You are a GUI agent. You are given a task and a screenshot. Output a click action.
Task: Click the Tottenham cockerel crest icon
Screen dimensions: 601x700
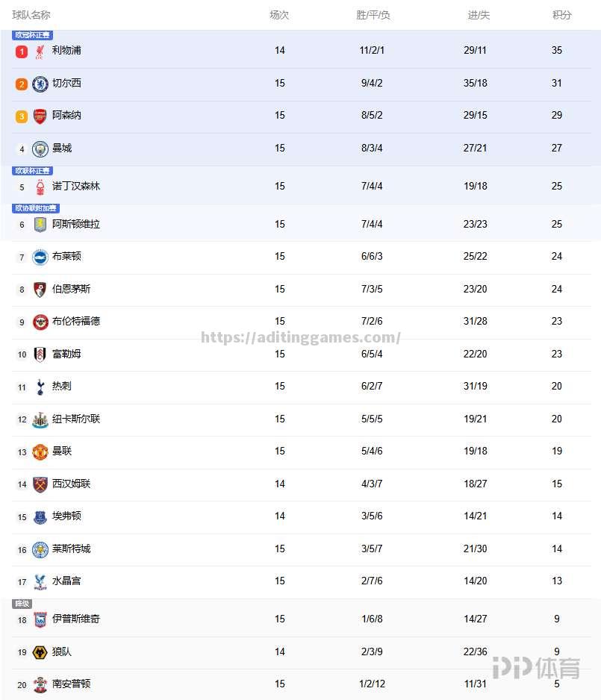[x=40, y=387]
